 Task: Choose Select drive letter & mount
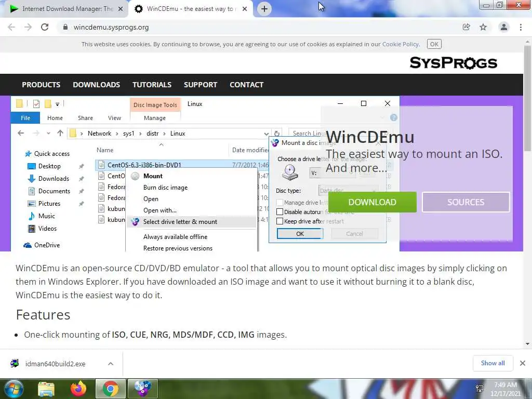pos(192,222)
